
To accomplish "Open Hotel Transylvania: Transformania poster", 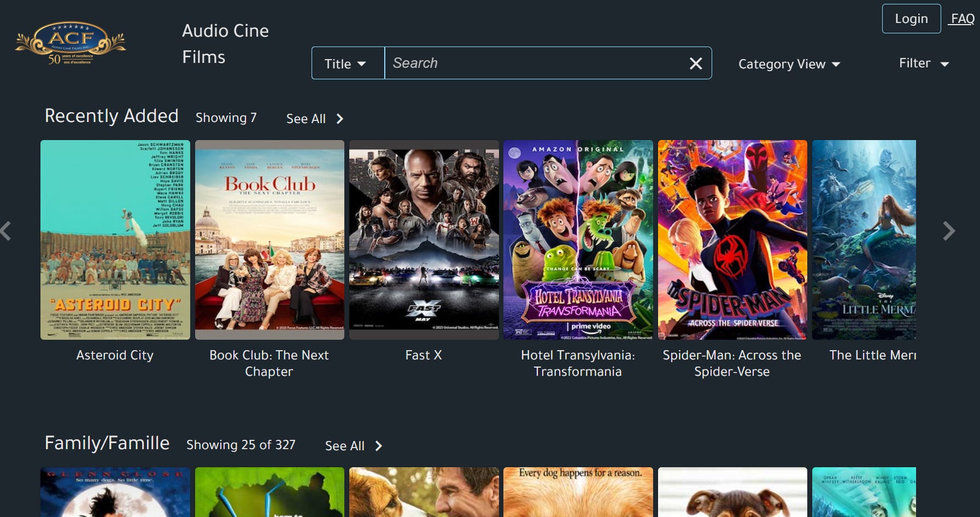I will [x=578, y=240].
